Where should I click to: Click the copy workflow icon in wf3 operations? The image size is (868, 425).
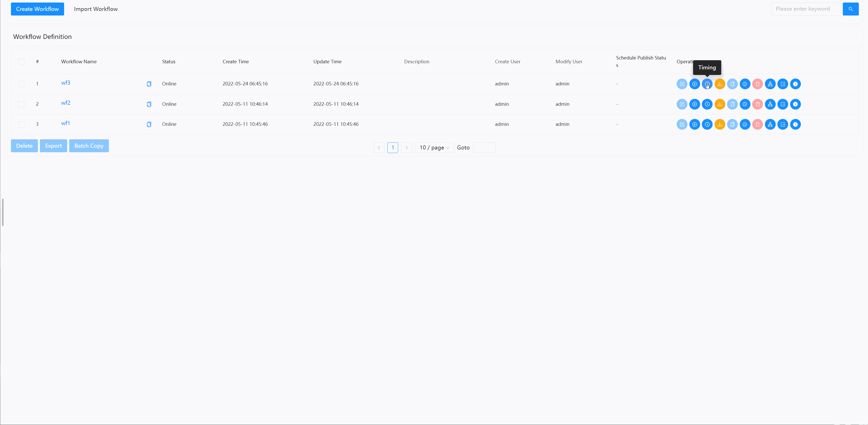coord(732,84)
